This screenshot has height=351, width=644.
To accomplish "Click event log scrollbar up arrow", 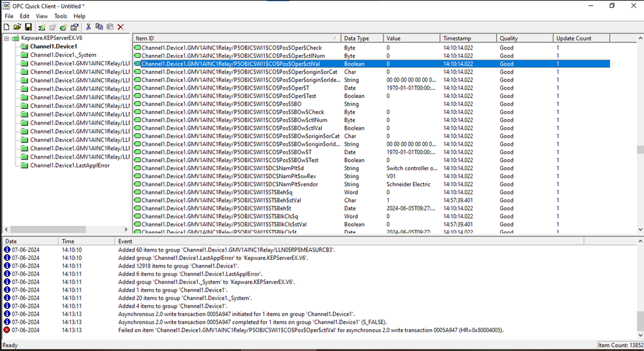I will pyautogui.click(x=640, y=241).
